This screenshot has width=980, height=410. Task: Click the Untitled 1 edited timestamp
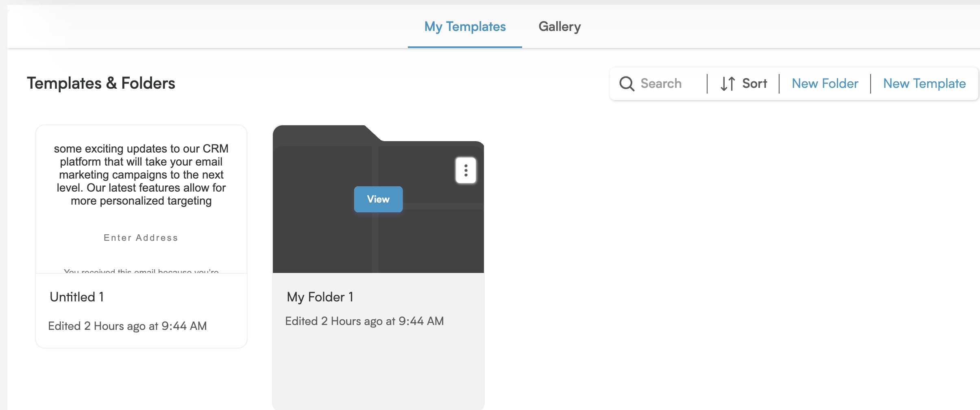click(127, 326)
